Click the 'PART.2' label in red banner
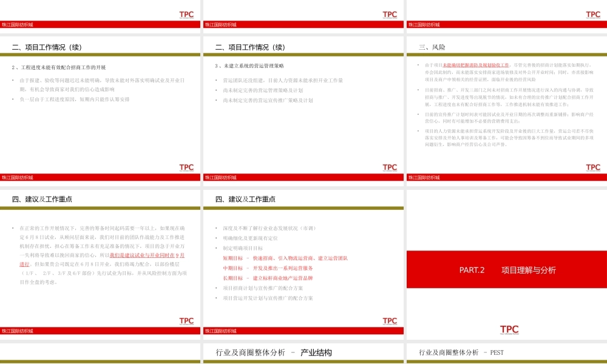Viewport: 607px width, 364px height. (472, 271)
